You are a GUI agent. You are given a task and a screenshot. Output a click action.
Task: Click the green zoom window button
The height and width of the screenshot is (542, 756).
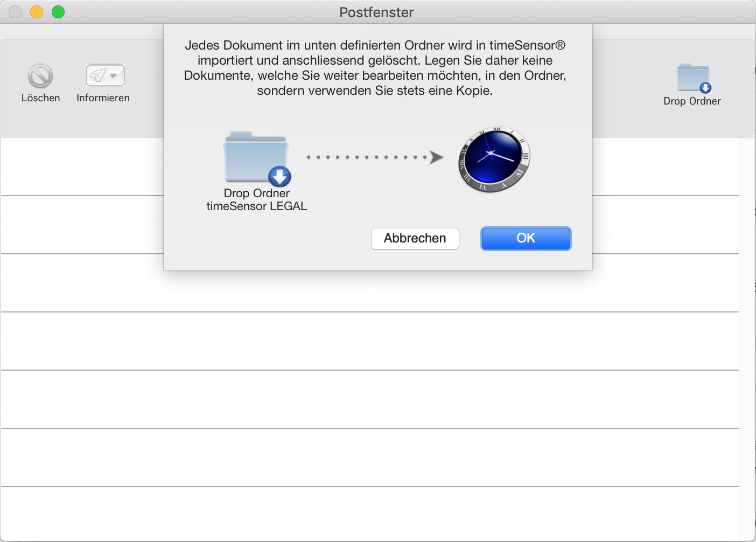pos(58,12)
